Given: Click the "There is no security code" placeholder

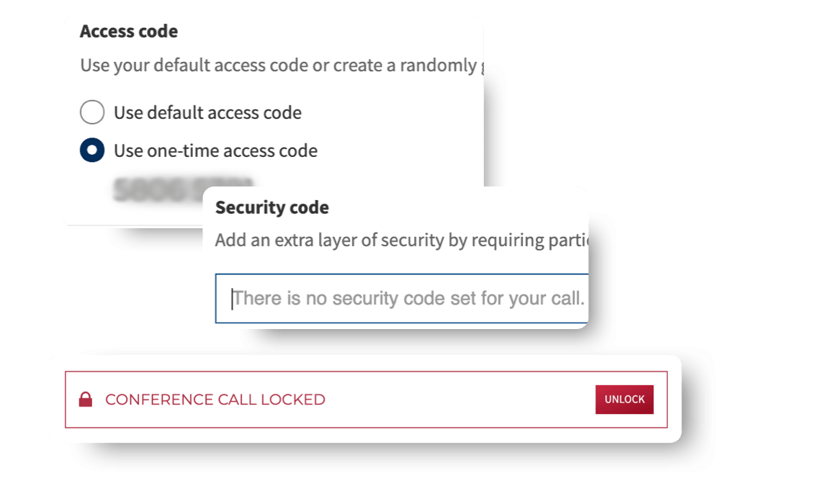Looking at the screenshot, I should tap(409, 298).
